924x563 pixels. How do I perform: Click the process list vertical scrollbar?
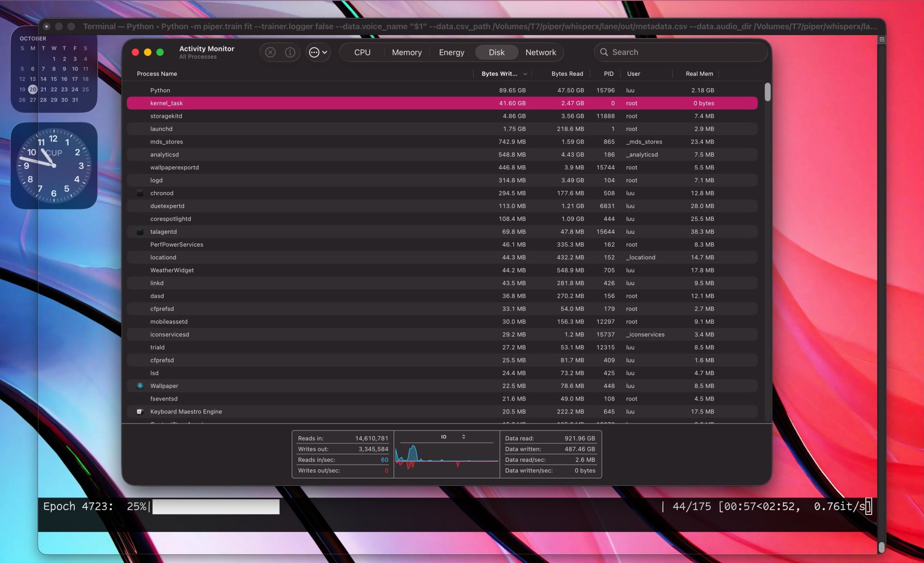(x=767, y=92)
